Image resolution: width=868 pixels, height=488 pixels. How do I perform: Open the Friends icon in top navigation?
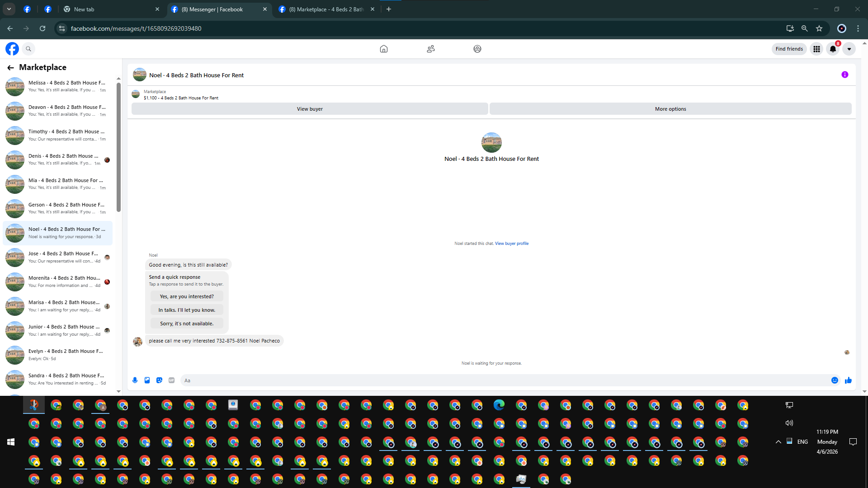[x=431, y=49]
